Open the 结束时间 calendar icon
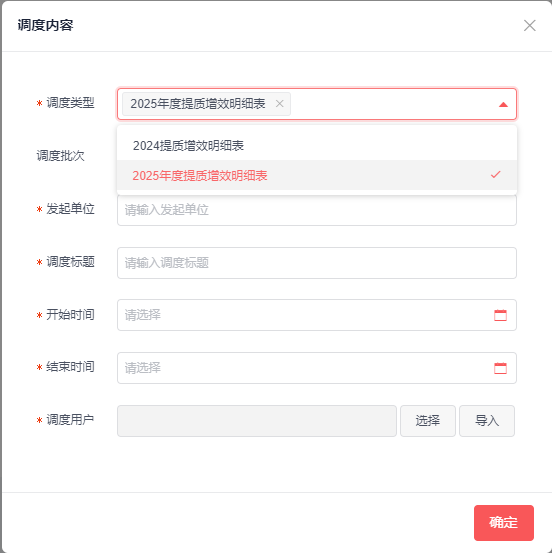This screenshot has height=553, width=552. point(500,368)
